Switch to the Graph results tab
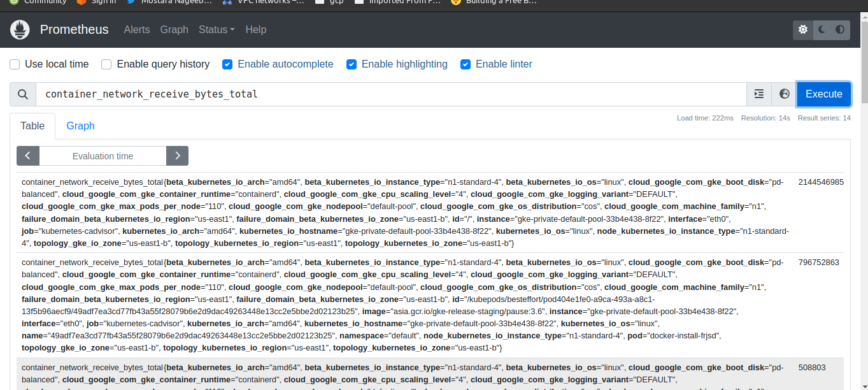This screenshot has height=390, width=868. point(81,126)
